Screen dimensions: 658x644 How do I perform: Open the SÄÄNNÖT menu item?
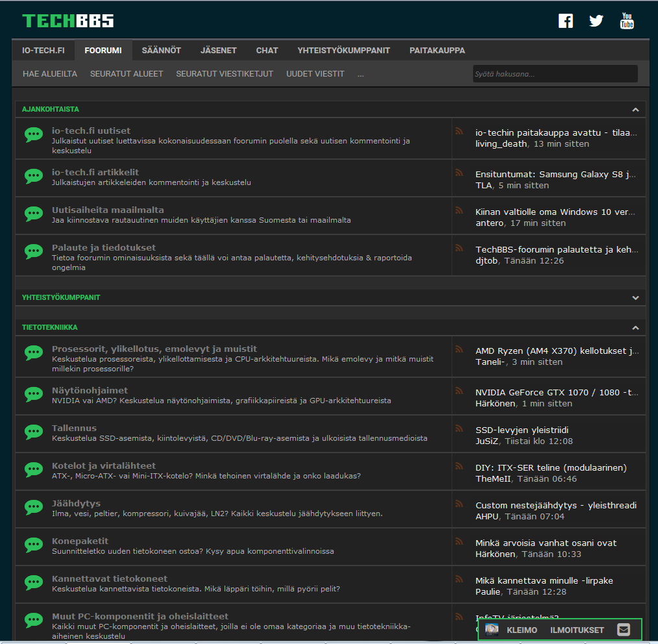(x=161, y=49)
